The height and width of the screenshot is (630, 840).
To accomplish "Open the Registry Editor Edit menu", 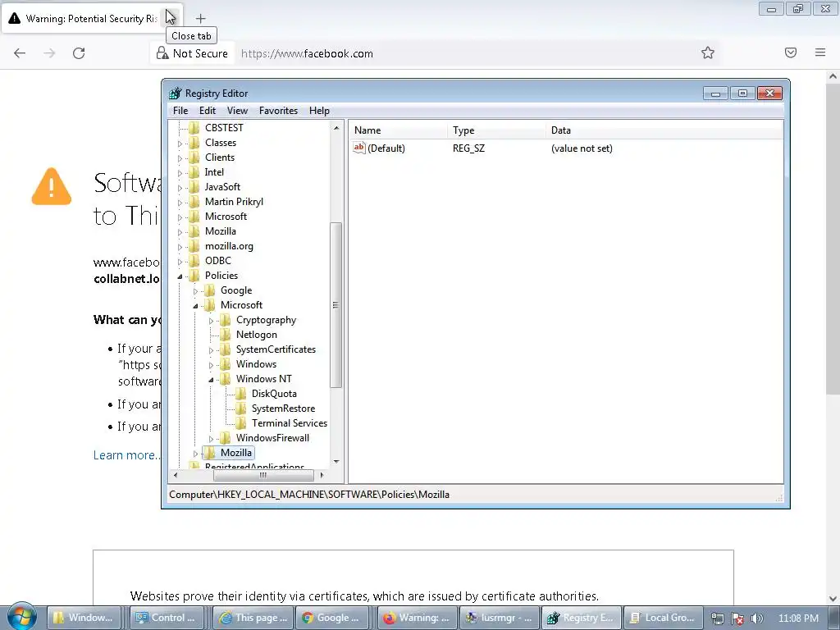I will [x=208, y=111].
